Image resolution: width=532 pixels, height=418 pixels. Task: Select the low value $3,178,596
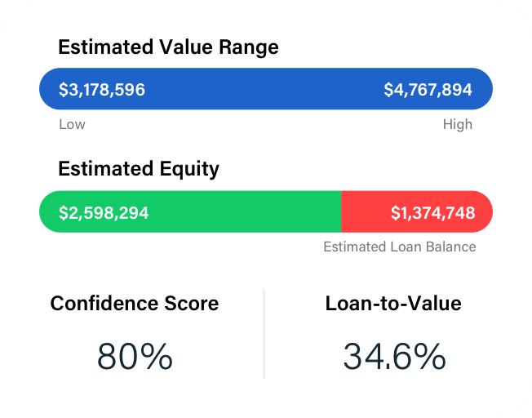click(x=102, y=89)
